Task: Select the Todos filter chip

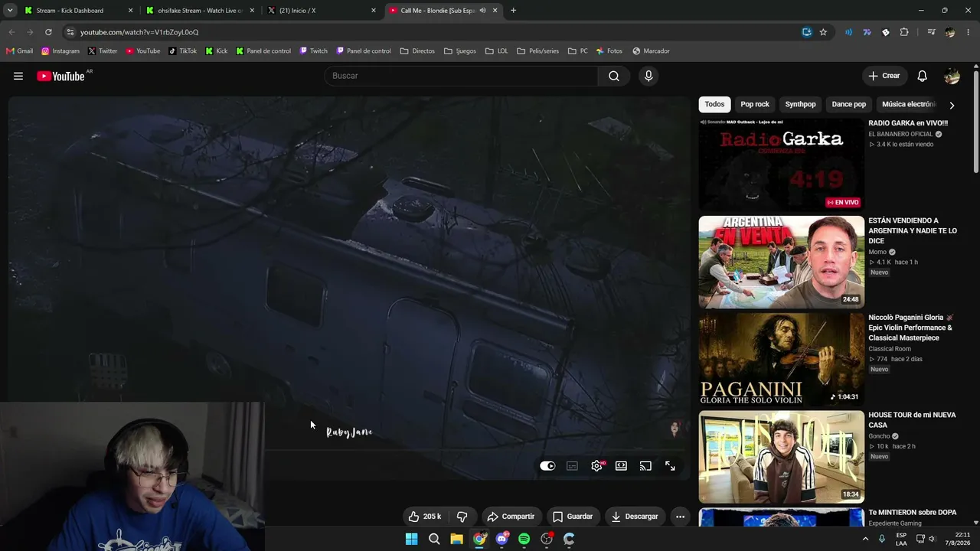Action: [x=714, y=104]
